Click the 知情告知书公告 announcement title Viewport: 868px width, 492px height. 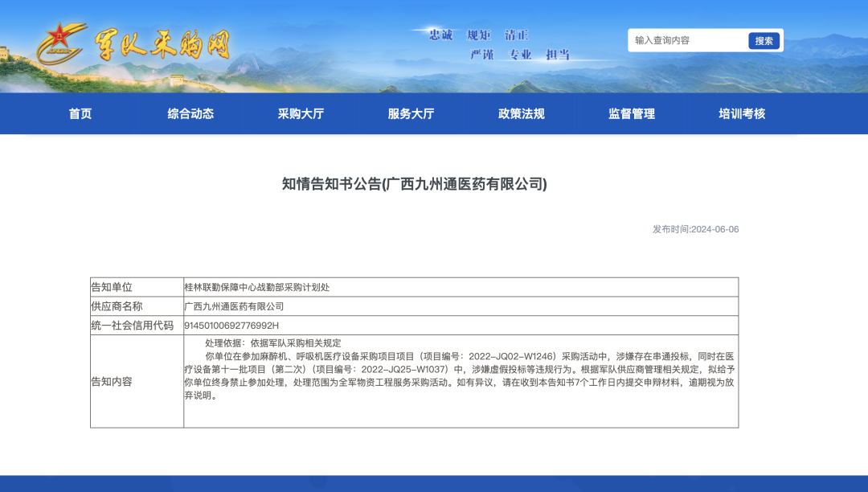pyautogui.click(x=414, y=184)
